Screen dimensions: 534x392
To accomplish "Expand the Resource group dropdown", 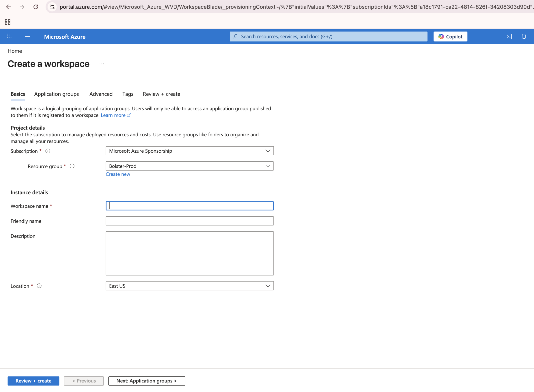I will point(189,166).
